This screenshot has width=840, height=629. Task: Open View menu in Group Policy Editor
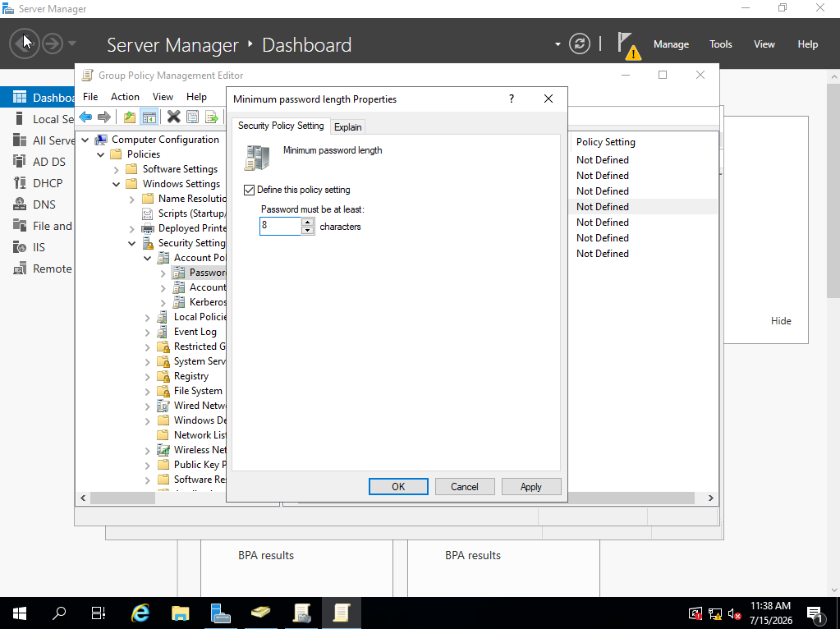[163, 96]
